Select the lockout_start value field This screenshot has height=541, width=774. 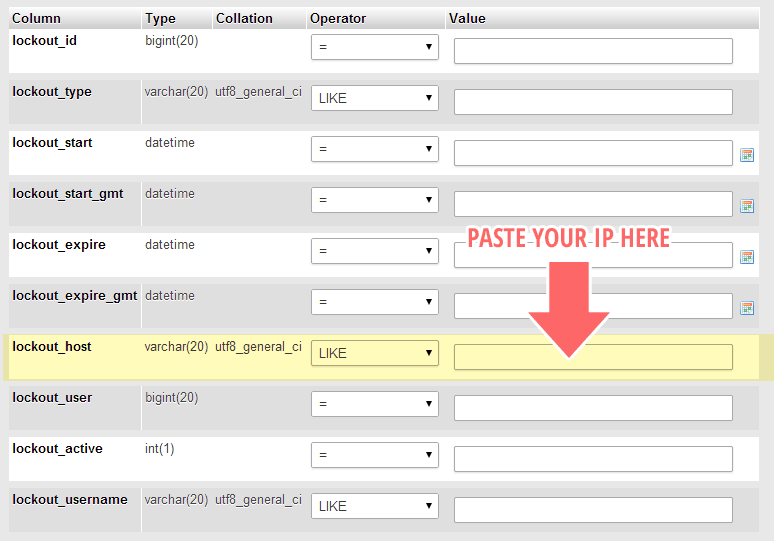pyautogui.click(x=592, y=153)
